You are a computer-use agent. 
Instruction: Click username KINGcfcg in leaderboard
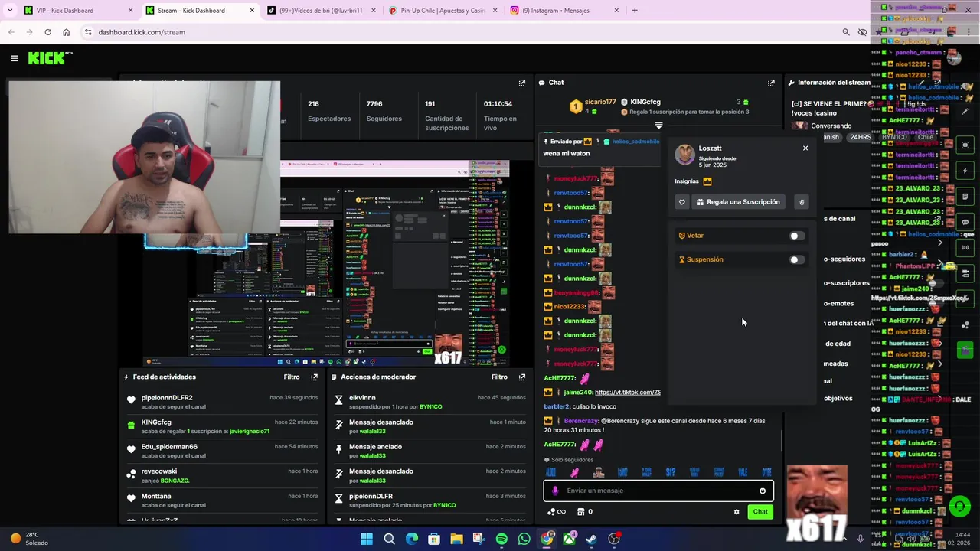click(645, 103)
